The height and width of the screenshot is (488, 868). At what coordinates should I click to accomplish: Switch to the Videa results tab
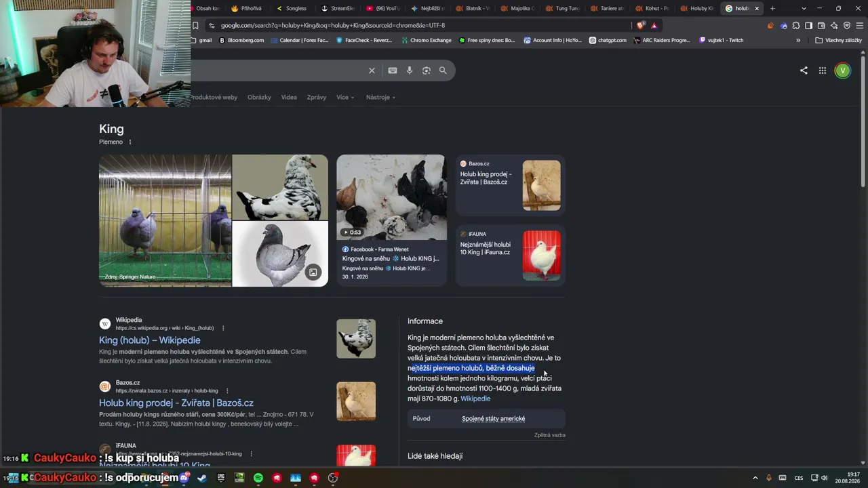tap(289, 97)
